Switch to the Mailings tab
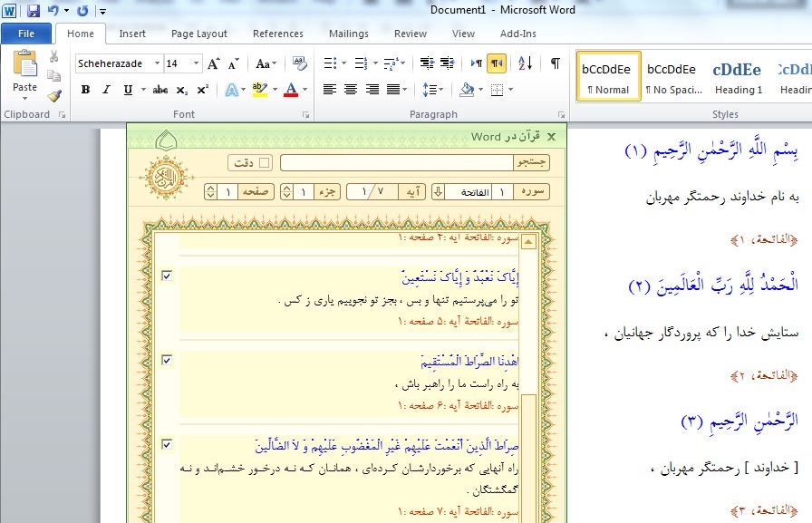Screen dimensions: 812x523 (349, 34)
